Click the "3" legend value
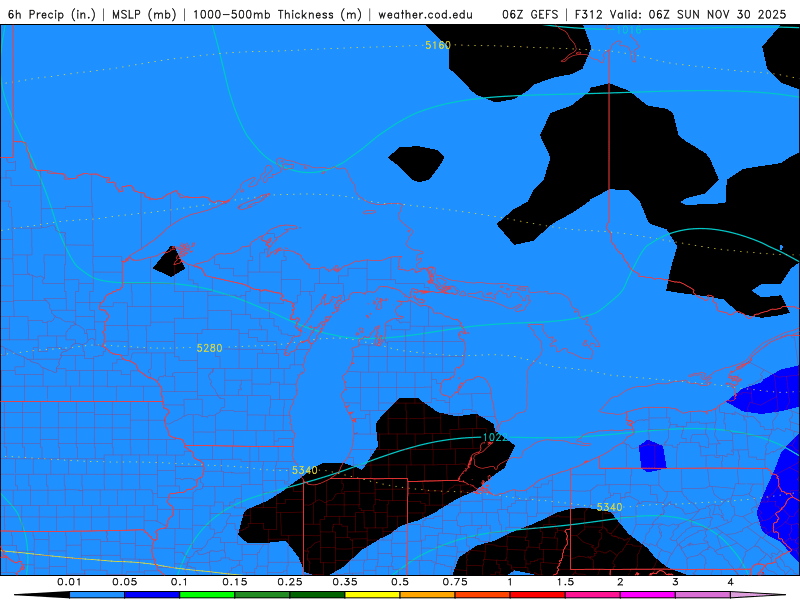Viewport: 800px width, 600px height. pyautogui.click(x=676, y=582)
